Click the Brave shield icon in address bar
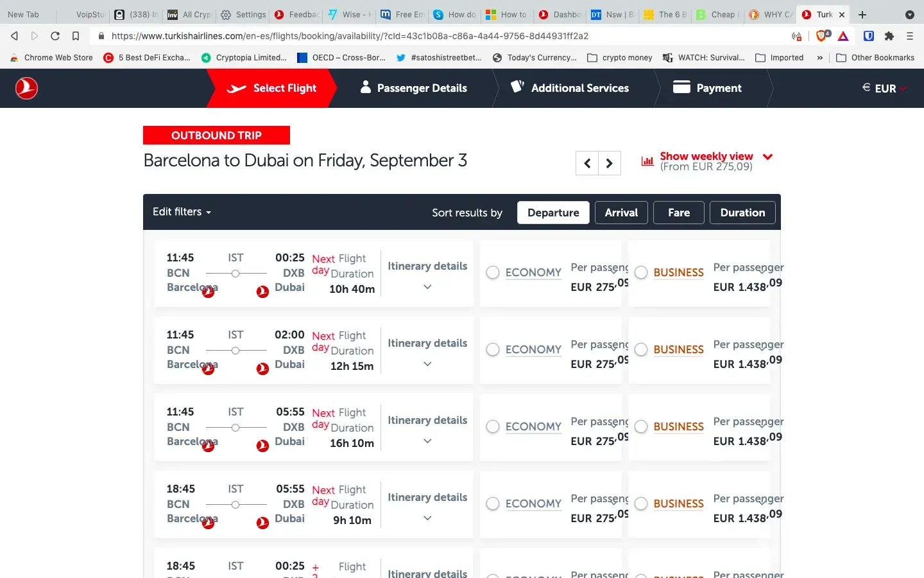Viewport: 924px width, 578px height. 822,36
